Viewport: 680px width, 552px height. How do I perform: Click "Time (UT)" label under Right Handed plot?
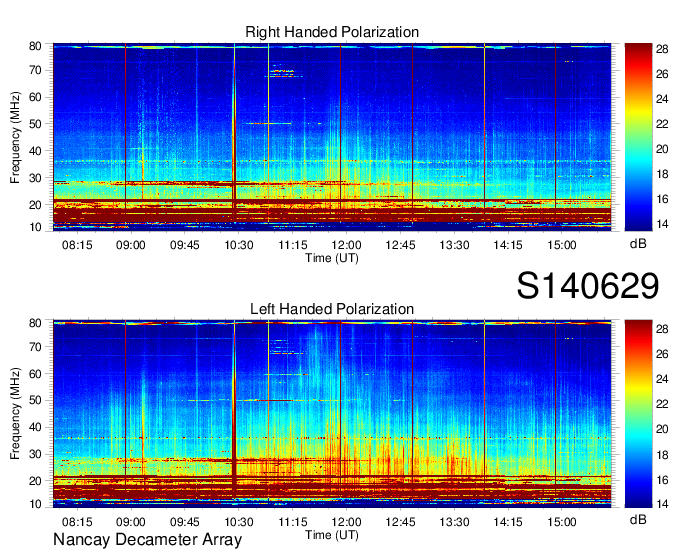click(332, 258)
